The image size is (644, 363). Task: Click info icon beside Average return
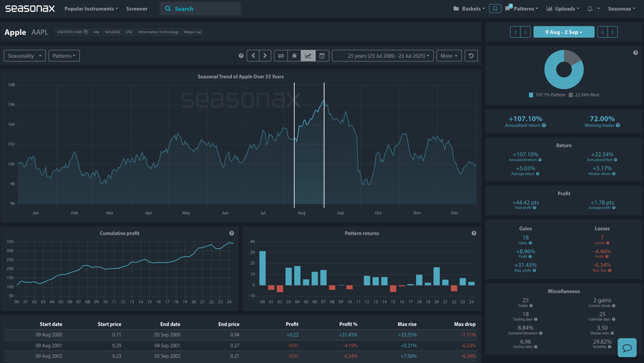pyautogui.click(x=538, y=173)
